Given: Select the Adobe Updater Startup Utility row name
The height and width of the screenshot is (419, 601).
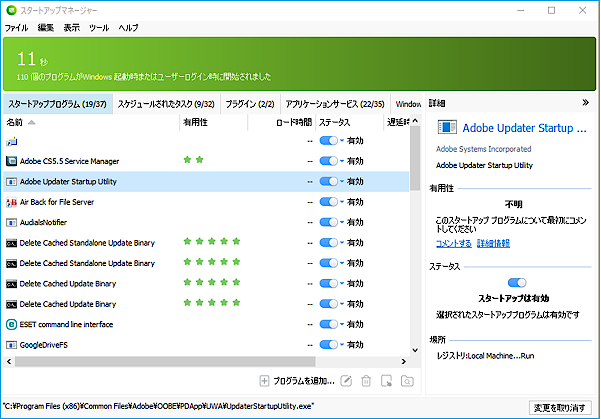Looking at the screenshot, I should 68,182.
